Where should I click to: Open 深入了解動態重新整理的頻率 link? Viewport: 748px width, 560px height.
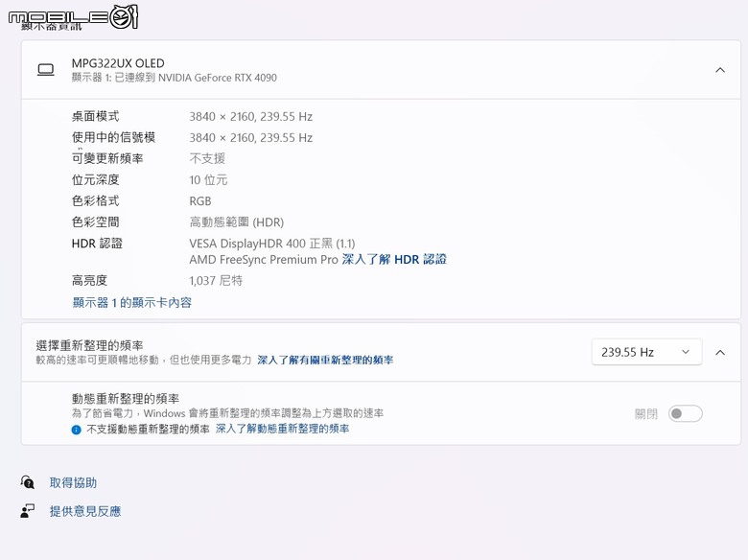pyautogui.click(x=282, y=429)
